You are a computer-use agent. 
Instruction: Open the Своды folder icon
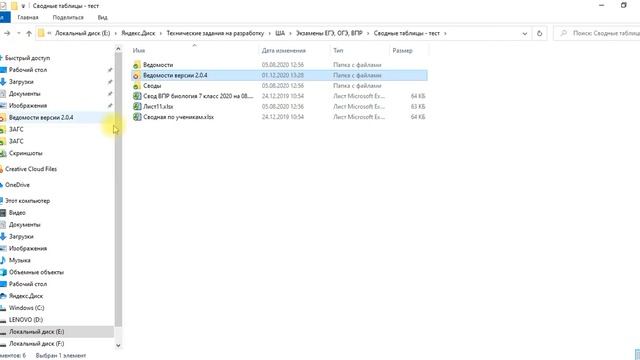pos(137,86)
